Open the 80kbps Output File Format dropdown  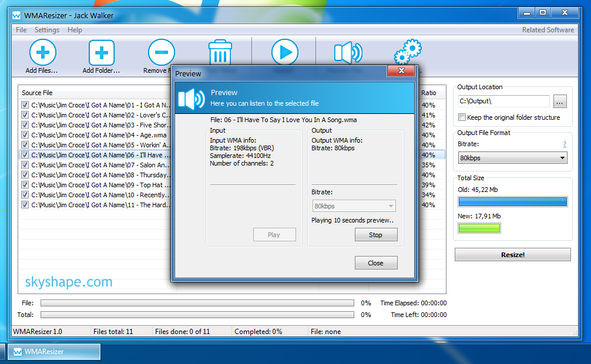coord(512,158)
